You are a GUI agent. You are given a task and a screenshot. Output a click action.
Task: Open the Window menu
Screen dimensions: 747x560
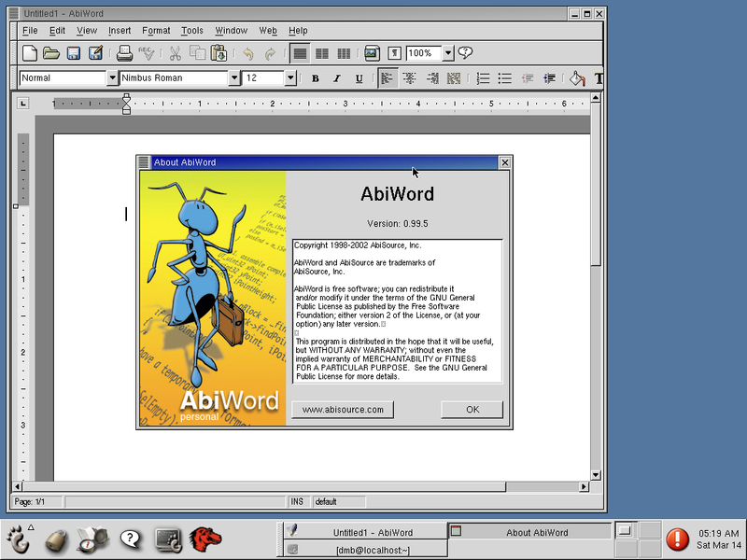(x=231, y=31)
